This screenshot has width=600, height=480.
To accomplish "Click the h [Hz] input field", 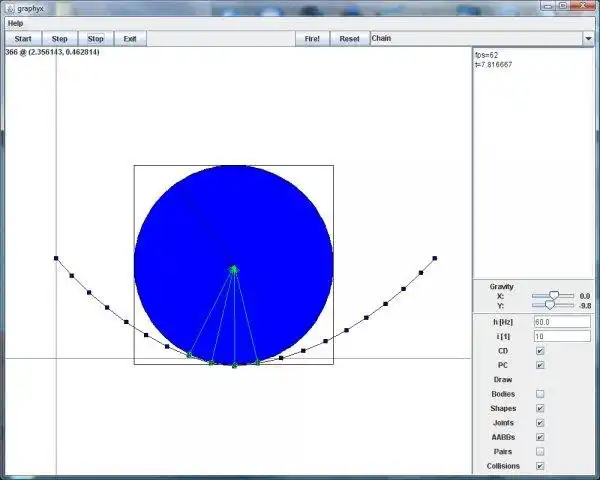I will pyautogui.click(x=562, y=322).
